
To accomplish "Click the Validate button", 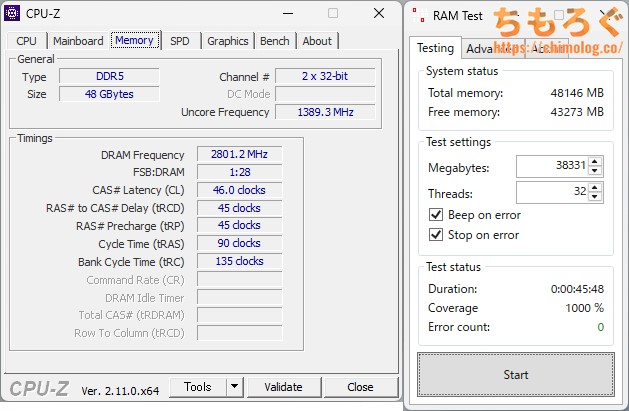I will 283,387.
